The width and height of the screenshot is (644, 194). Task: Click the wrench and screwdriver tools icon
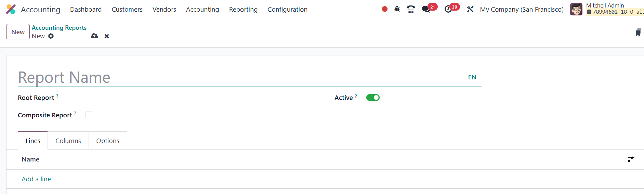pyautogui.click(x=470, y=9)
